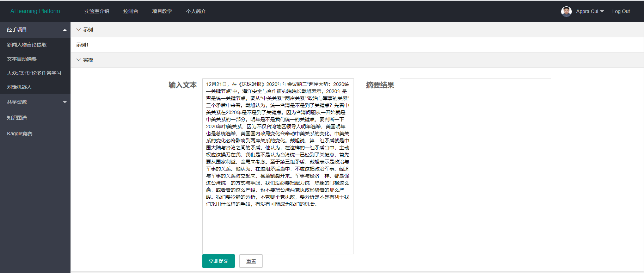
Task: Go to AI learning Platform home
Action: point(35,11)
